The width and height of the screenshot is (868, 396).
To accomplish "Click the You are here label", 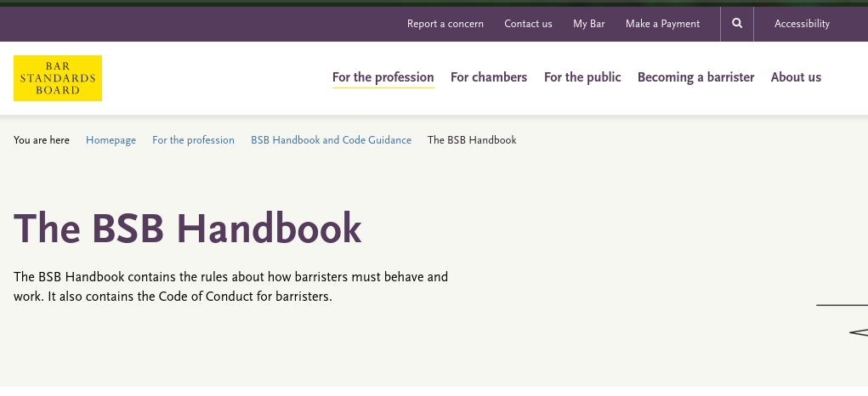I will coord(42,140).
